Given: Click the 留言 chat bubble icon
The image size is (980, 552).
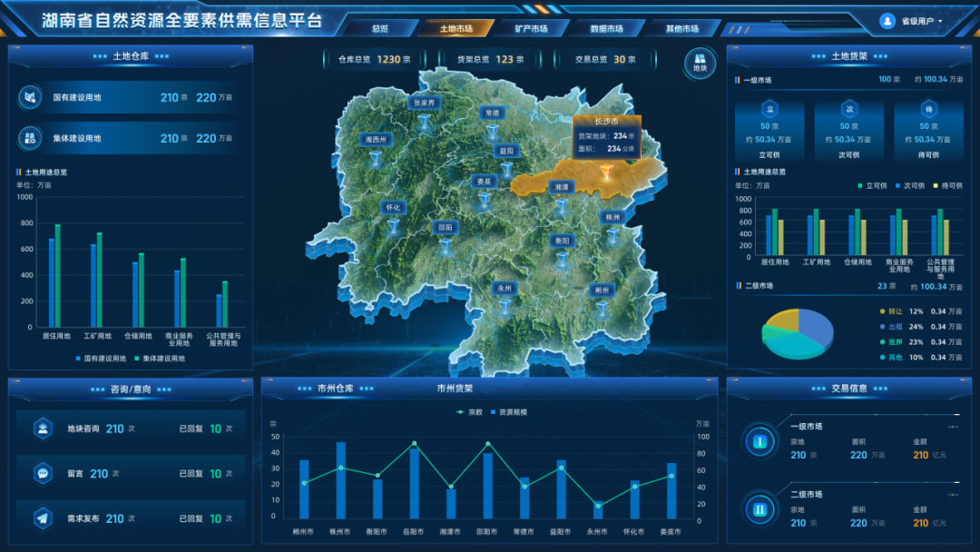Looking at the screenshot, I should click(43, 473).
